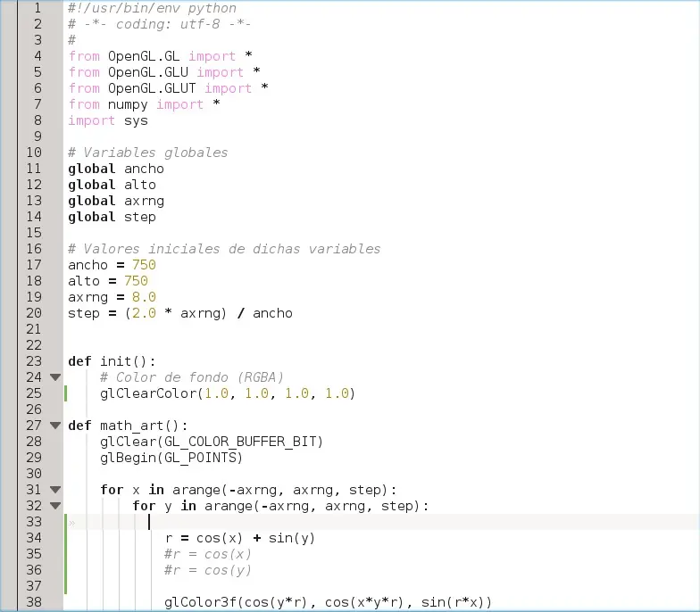This screenshot has height=612, width=700.
Task: Click the commented '#r = cos(y)' line
Action: [x=207, y=570]
